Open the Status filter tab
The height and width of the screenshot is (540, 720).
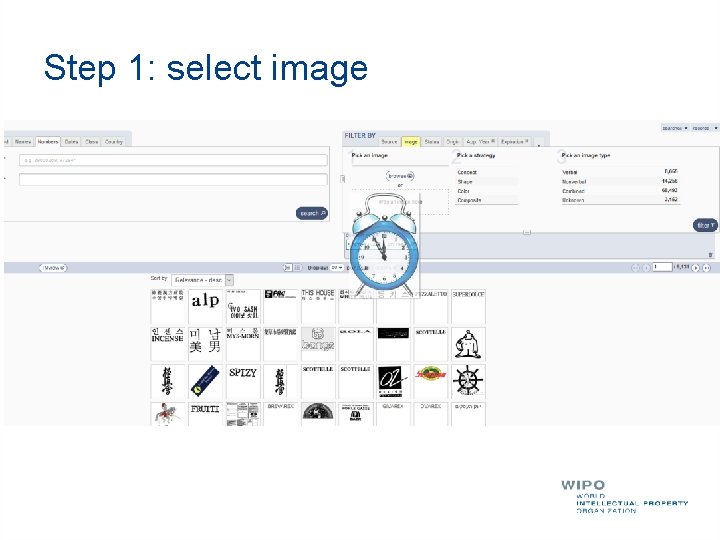tap(432, 142)
